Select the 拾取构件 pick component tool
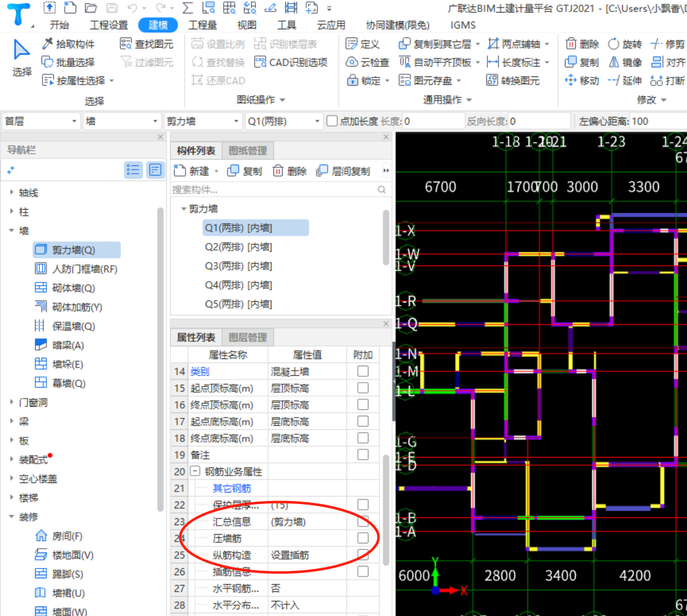 tap(69, 44)
